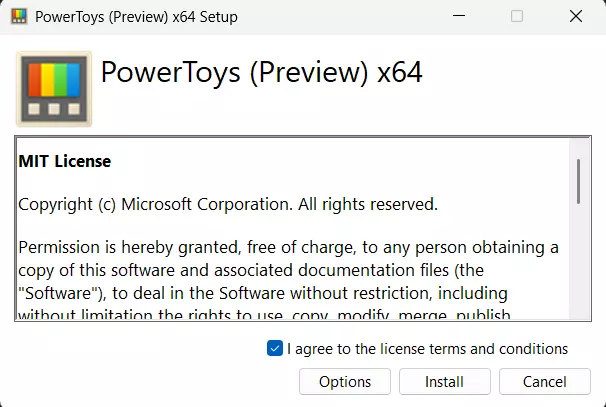606x407 pixels.
Task: Click the greyed-out maximize window button
Action: [517, 16]
